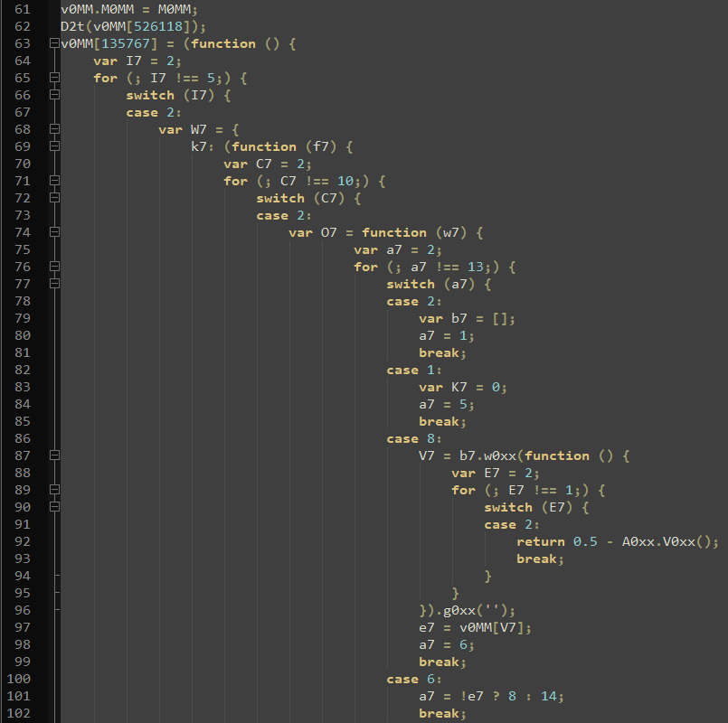Fold the var W7 block on line 68
Image resolution: width=728 pixels, height=723 pixels.
tap(54, 129)
